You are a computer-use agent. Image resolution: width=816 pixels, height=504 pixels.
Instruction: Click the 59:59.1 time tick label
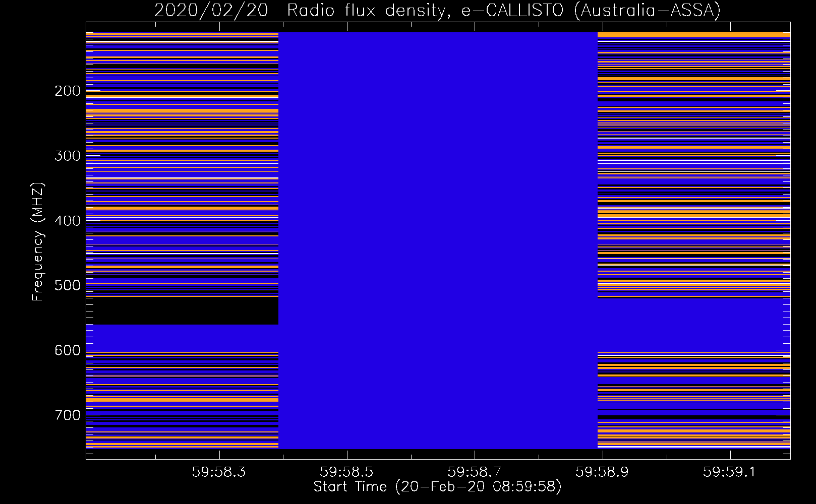[730, 472]
